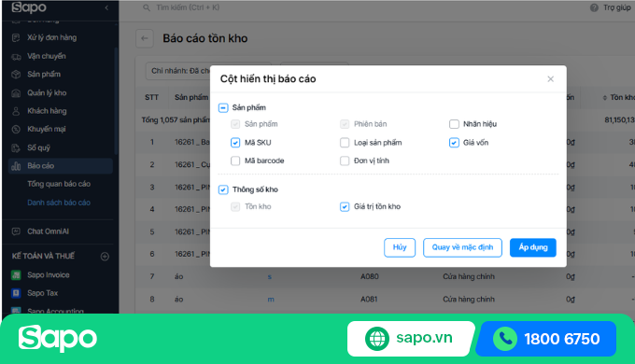The width and height of the screenshot is (635, 364).
Task: Click the STT column header
Action: [x=152, y=98]
